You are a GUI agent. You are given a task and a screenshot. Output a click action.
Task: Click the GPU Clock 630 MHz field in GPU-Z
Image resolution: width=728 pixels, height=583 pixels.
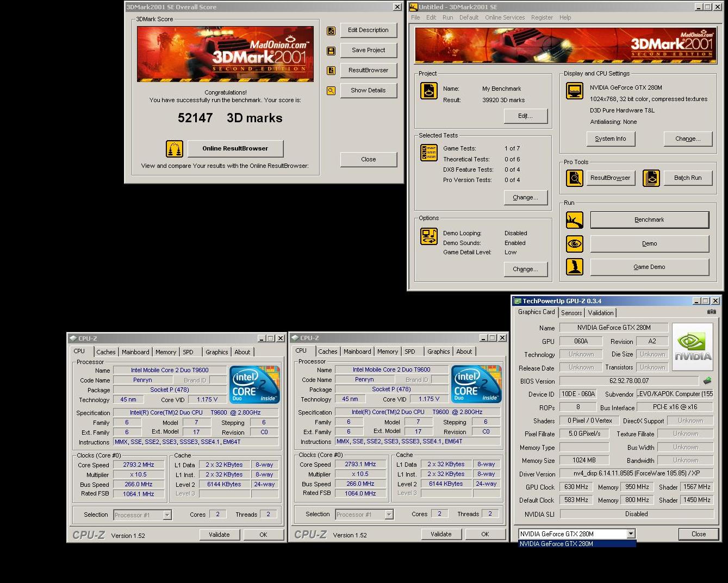click(x=576, y=487)
